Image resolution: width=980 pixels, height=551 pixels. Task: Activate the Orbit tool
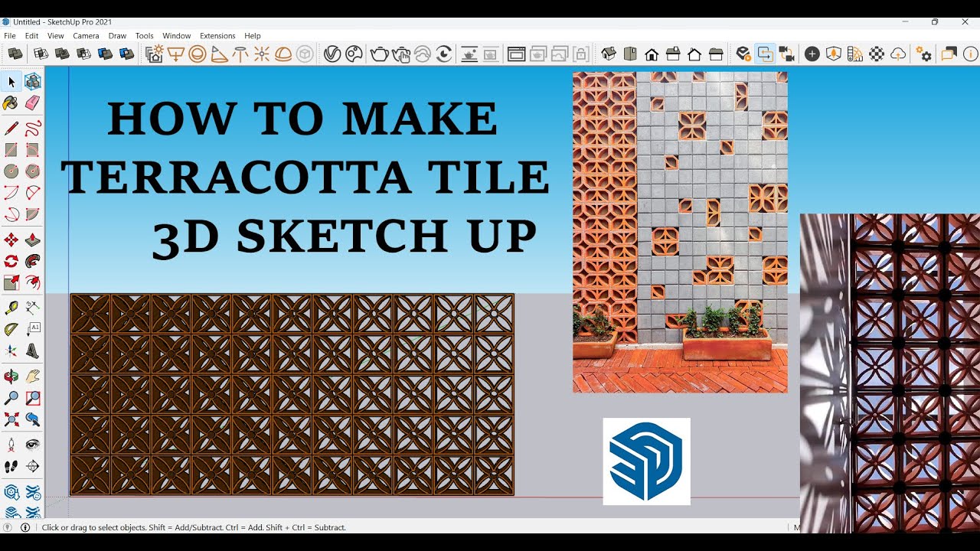(11, 377)
